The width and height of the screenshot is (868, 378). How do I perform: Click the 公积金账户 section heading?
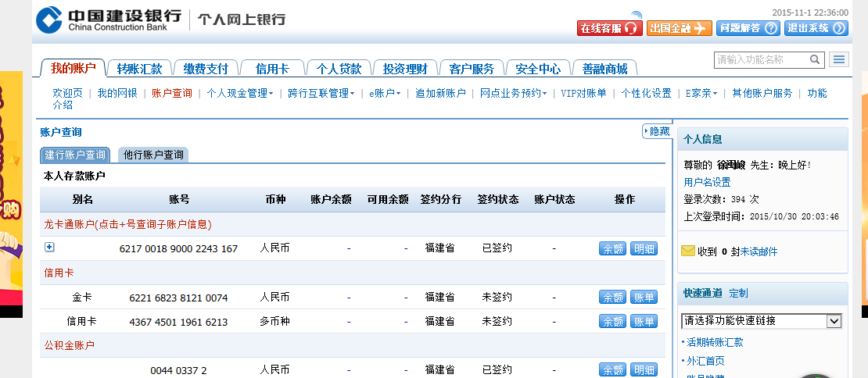(69, 345)
